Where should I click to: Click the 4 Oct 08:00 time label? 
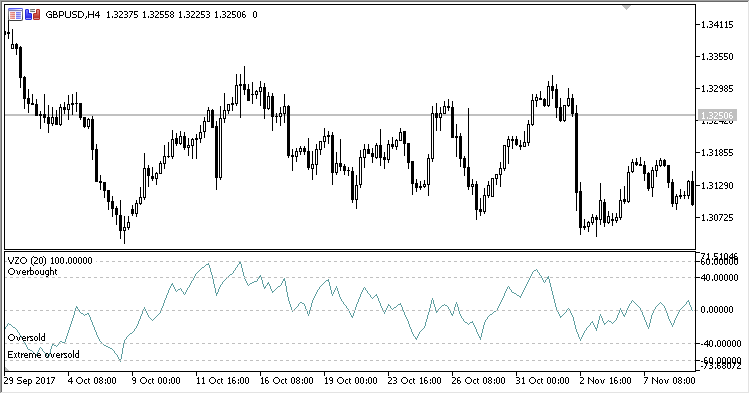pos(91,381)
